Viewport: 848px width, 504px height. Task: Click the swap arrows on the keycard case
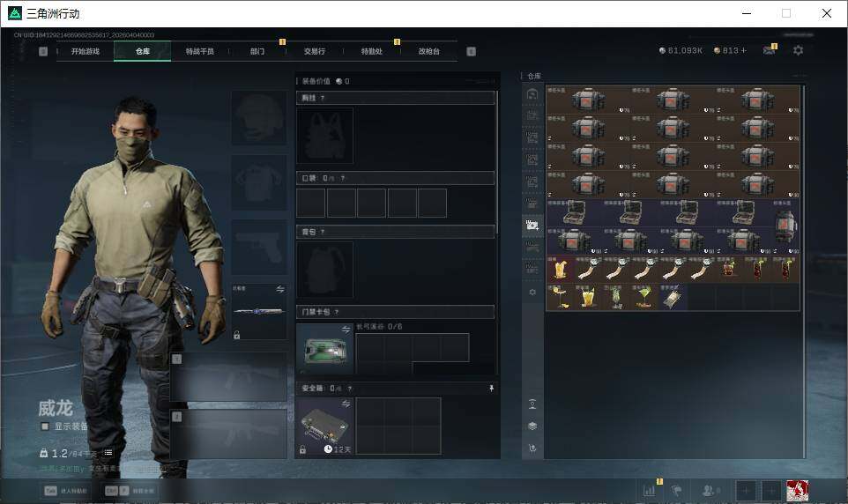tap(346, 329)
